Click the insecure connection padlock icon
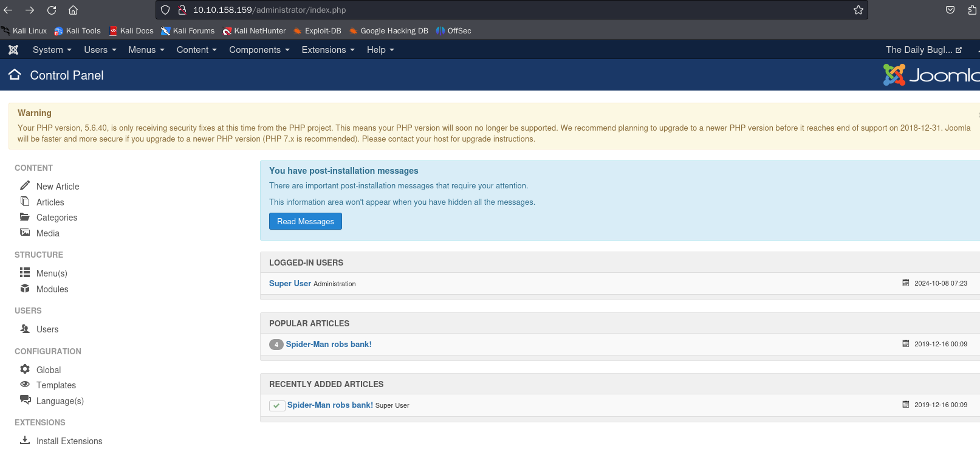The height and width of the screenshot is (460, 980). coord(182,10)
